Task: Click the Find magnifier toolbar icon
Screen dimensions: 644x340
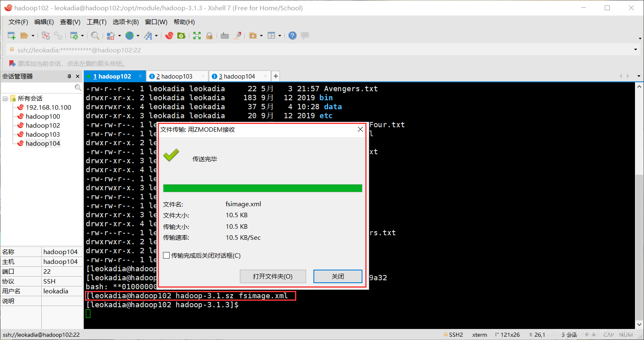Action: tap(95, 36)
